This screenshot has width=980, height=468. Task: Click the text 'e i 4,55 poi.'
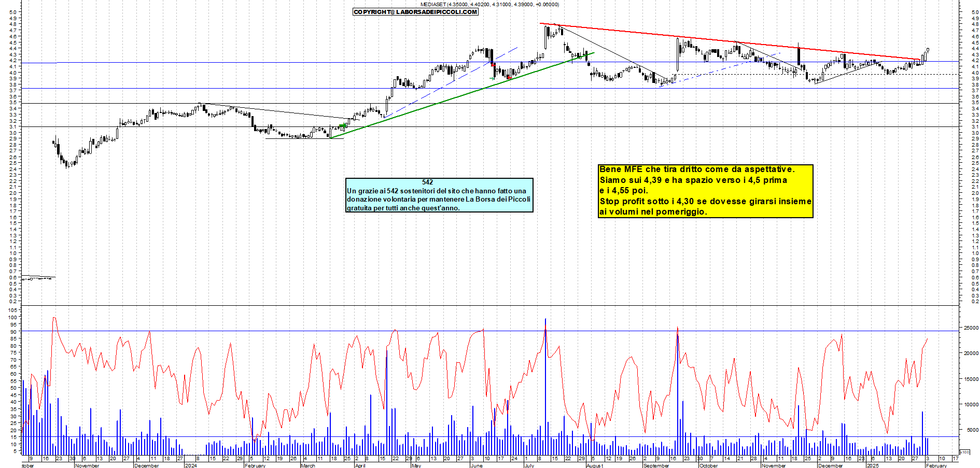(624, 191)
